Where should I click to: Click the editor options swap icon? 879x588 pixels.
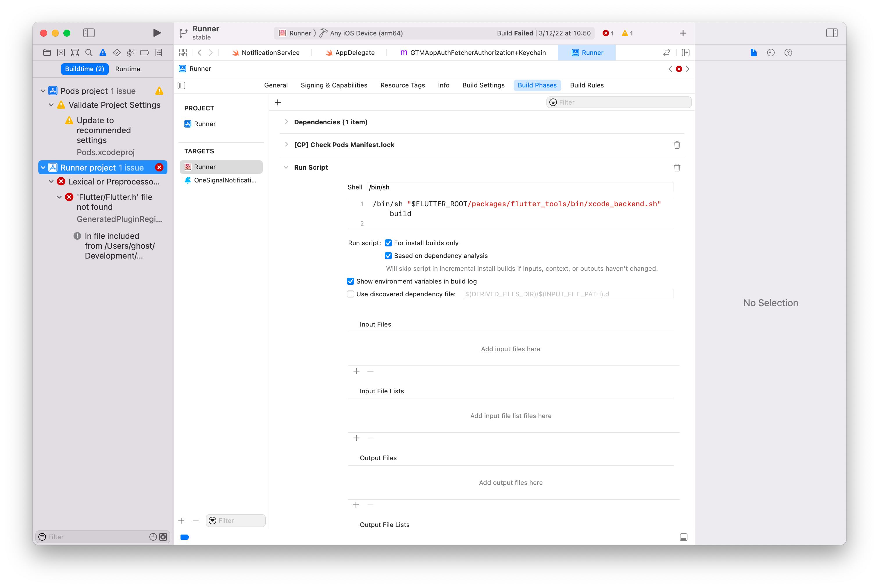[x=666, y=53]
